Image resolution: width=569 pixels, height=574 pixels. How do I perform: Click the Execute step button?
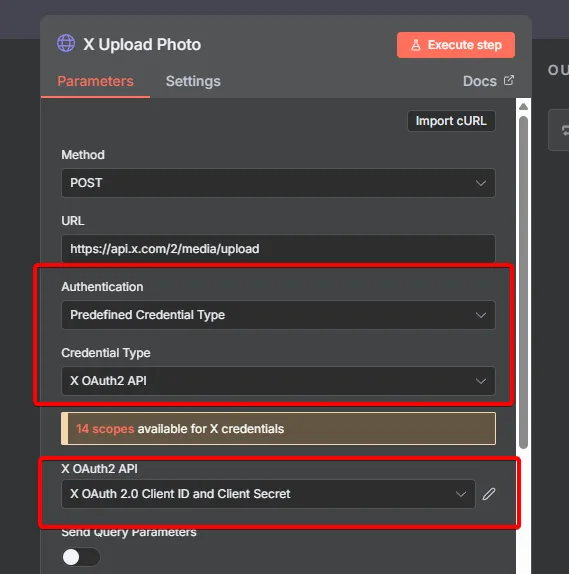[x=456, y=45]
